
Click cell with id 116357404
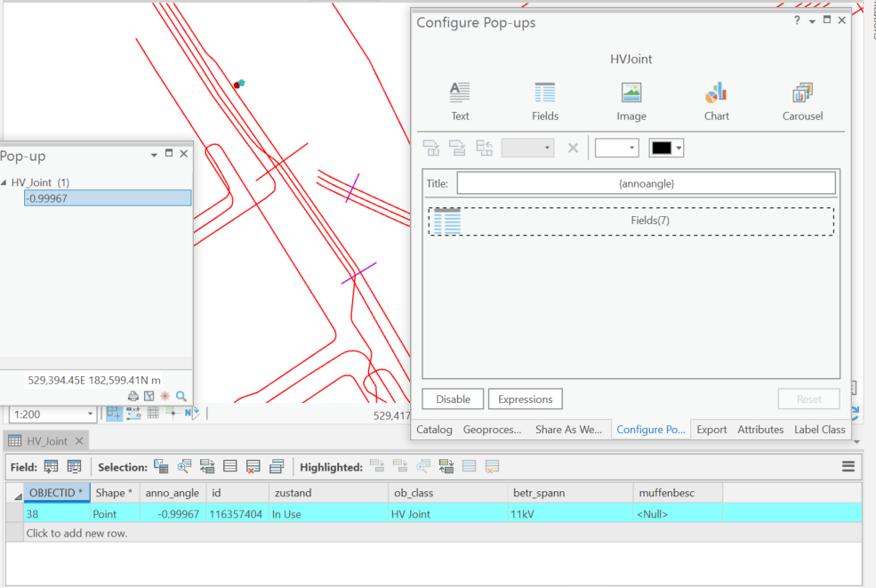[x=236, y=514]
